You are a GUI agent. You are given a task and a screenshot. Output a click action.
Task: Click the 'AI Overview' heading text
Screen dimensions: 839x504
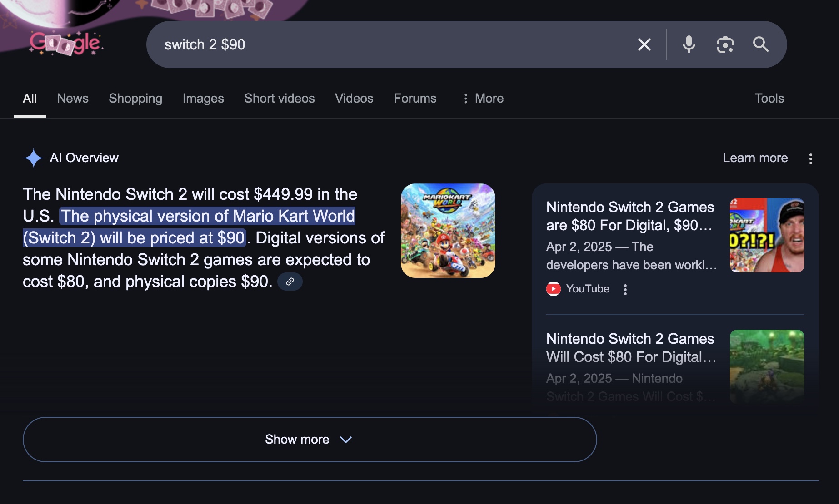[x=84, y=158]
